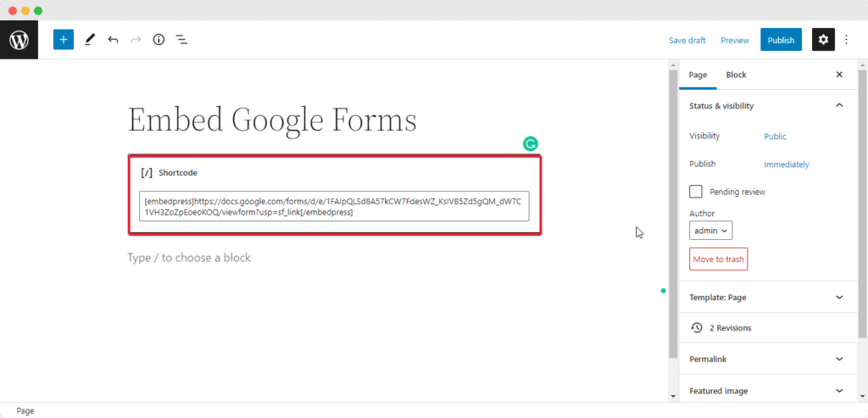
Task: Select the Tools pencil icon
Action: click(90, 40)
